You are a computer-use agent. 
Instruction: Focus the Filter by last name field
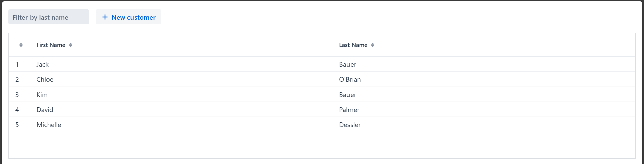coord(49,17)
